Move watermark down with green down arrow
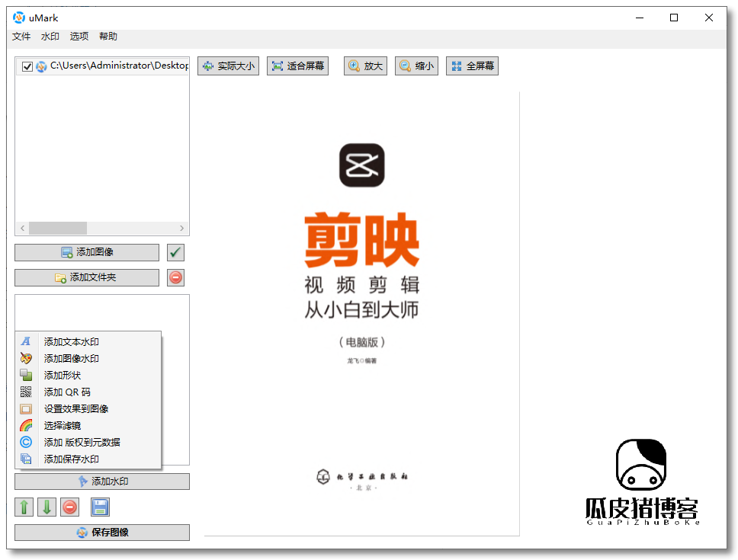Image resolution: width=738 pixels, height=560 pixels. (47, 507)
